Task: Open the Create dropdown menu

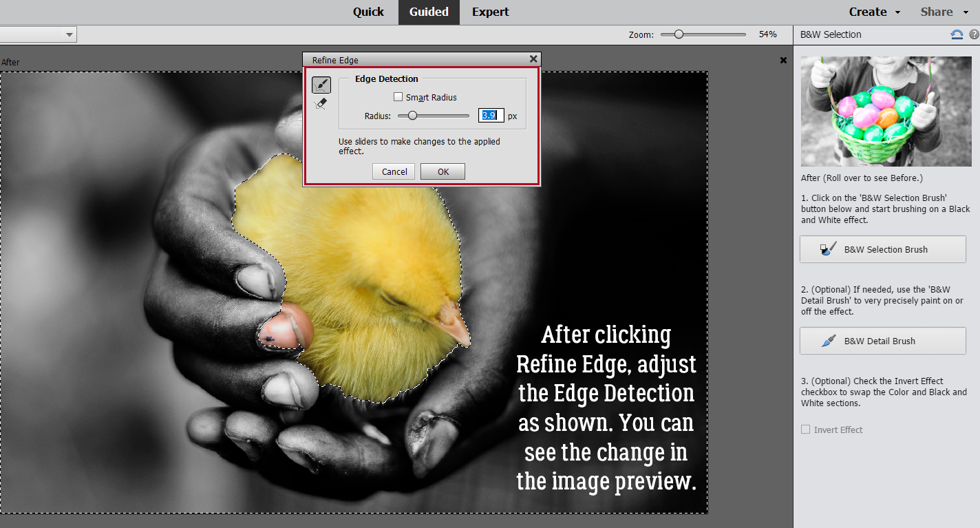Action: click(874, 12)
